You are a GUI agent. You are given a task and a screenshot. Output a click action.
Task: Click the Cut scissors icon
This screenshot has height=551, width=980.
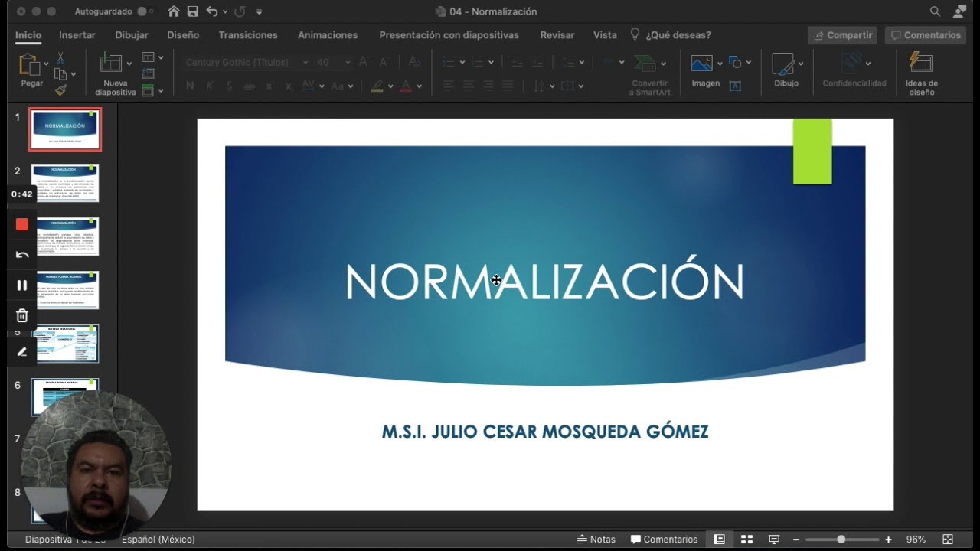[x=60, y=58]
